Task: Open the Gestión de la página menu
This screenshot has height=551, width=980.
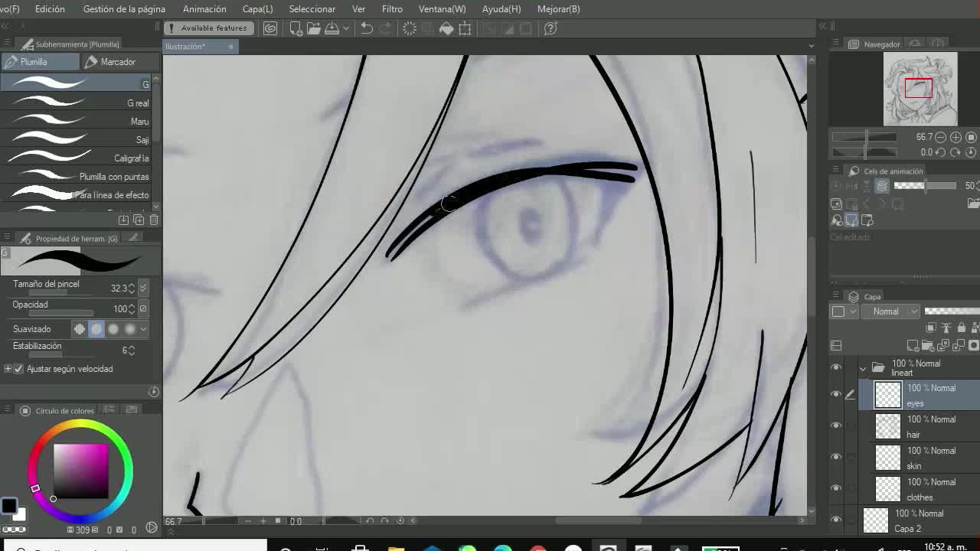Action: (124, 9)
